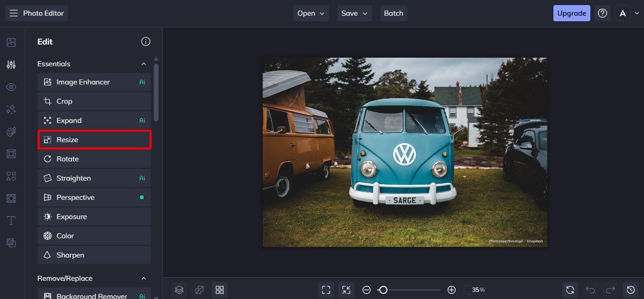644x299 pixels.
Task: Open the Artsy palette sidebar icon
Action: pos(11,132)
